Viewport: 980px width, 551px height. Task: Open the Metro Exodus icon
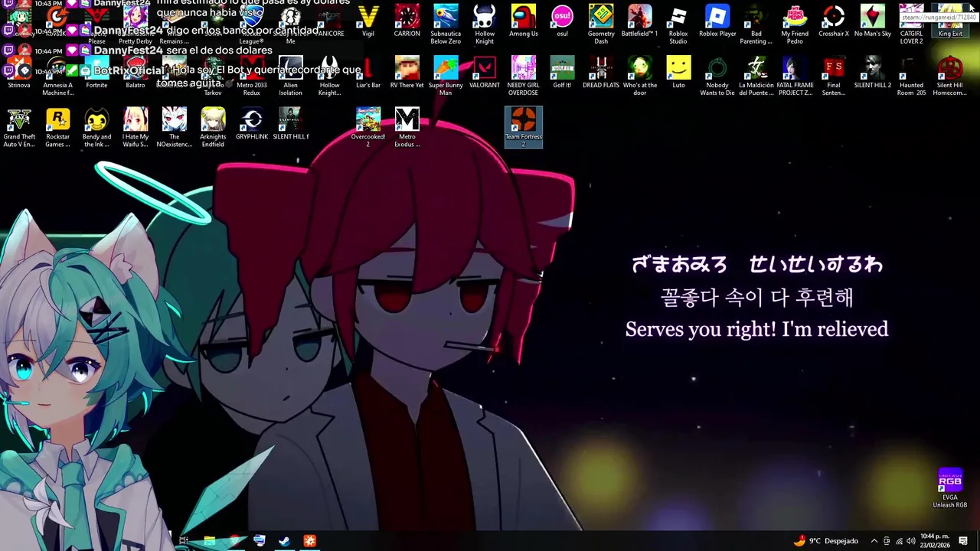pyautogui.click(x=407, y=127)
